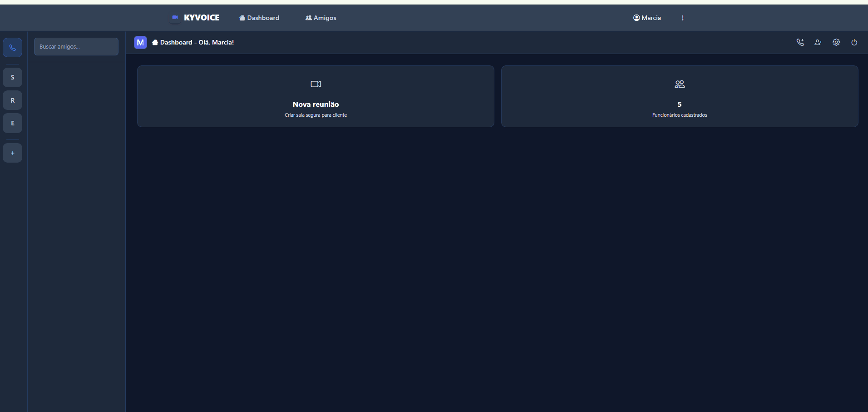Focus the Buscar amigos search field
This screenshot has height=412, width=868.
pos(76,46)
